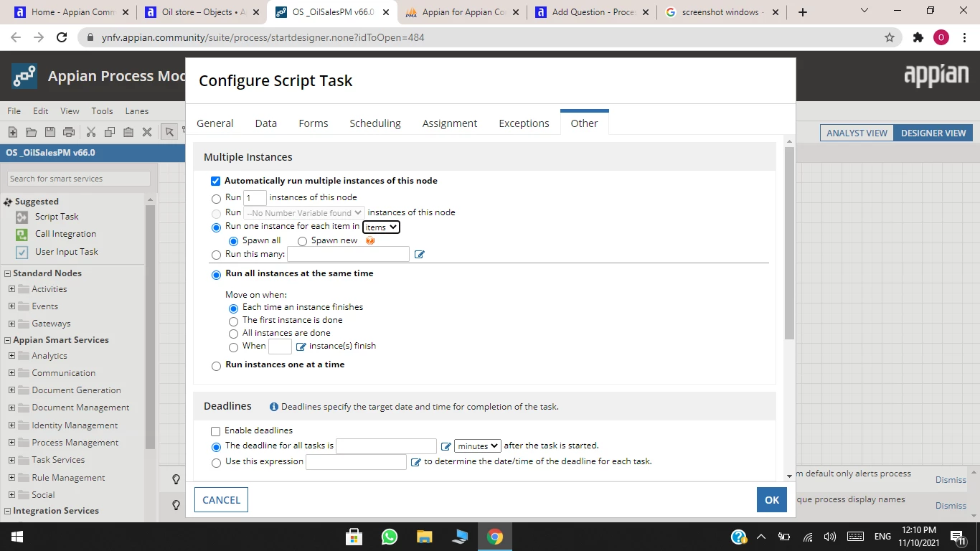Click the Paste clipboard toolbar icon

(x=128, y=132)
